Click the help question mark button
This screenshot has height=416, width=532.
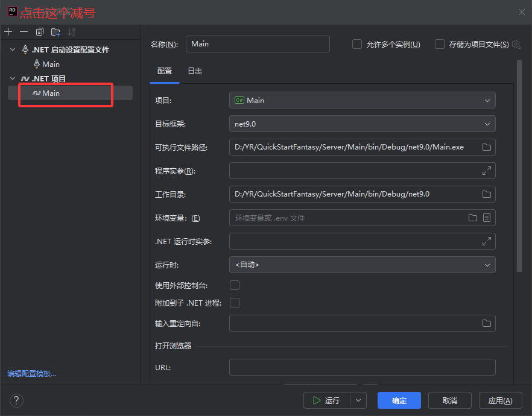click(16, 400)
